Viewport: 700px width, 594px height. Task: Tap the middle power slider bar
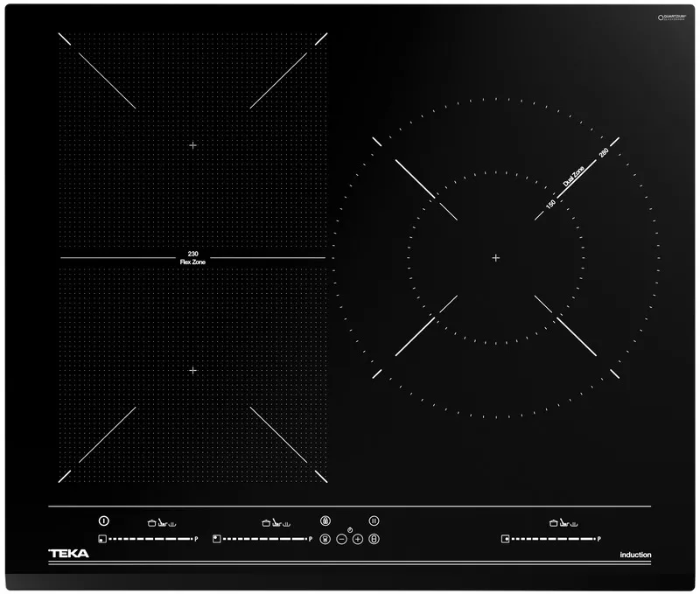pyautogui.click(x=262, y=539)
